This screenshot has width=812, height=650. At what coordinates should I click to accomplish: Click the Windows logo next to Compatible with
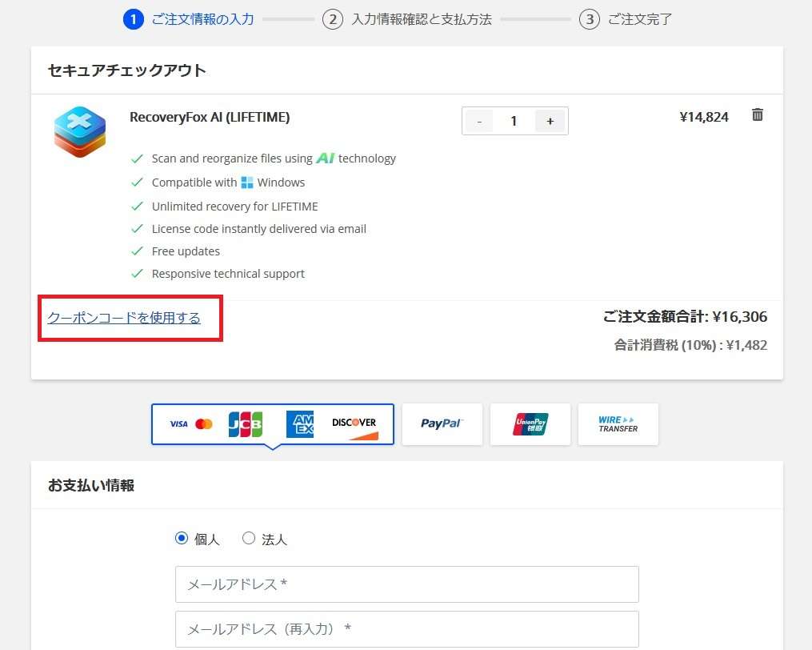point(247,183)
